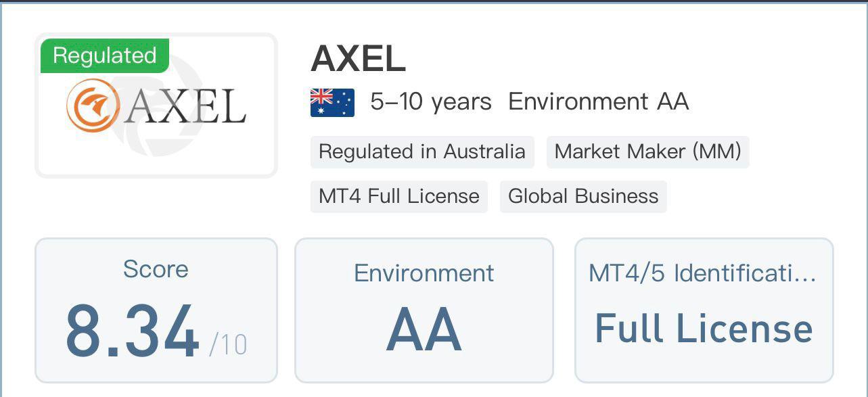Click the "/10" score denominator
868x397 pixels.
[228, 345]
